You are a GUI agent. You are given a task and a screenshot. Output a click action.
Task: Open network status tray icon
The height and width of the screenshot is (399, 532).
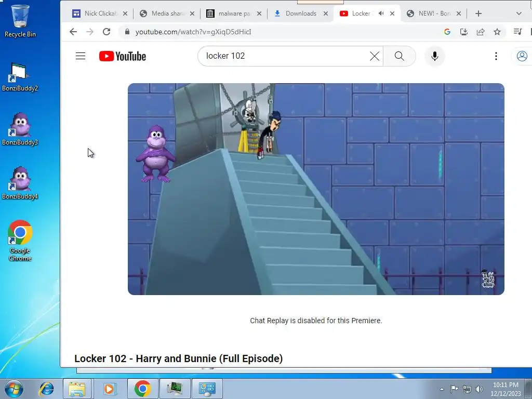pyautogui.click(x=467, y=389)
